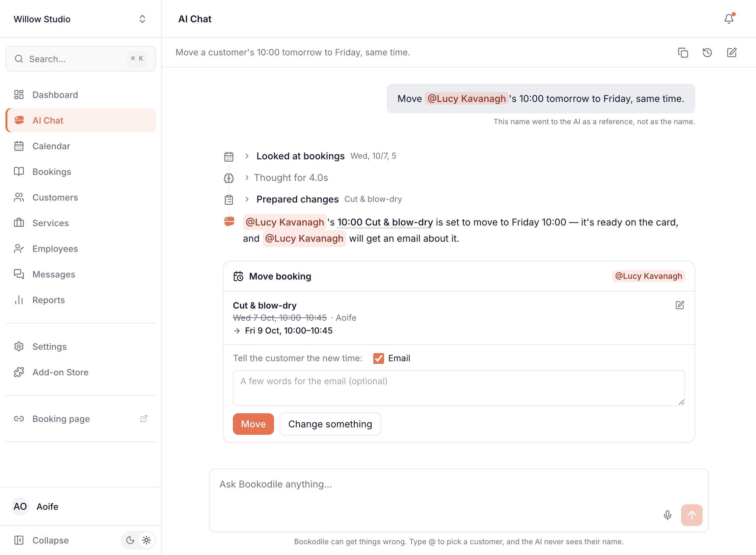Open the Add-on Store
756x555 pixels.
click(81, 372)
